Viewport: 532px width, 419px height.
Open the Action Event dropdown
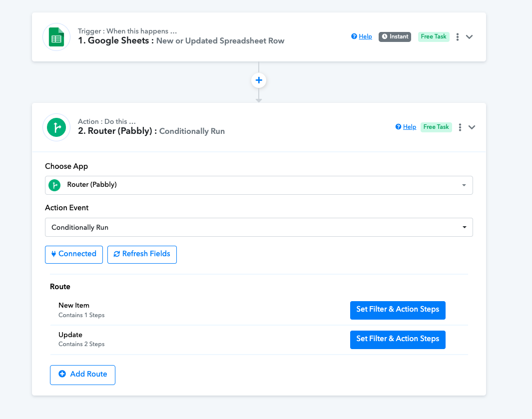pyautogui.click(x=259, y=227)
